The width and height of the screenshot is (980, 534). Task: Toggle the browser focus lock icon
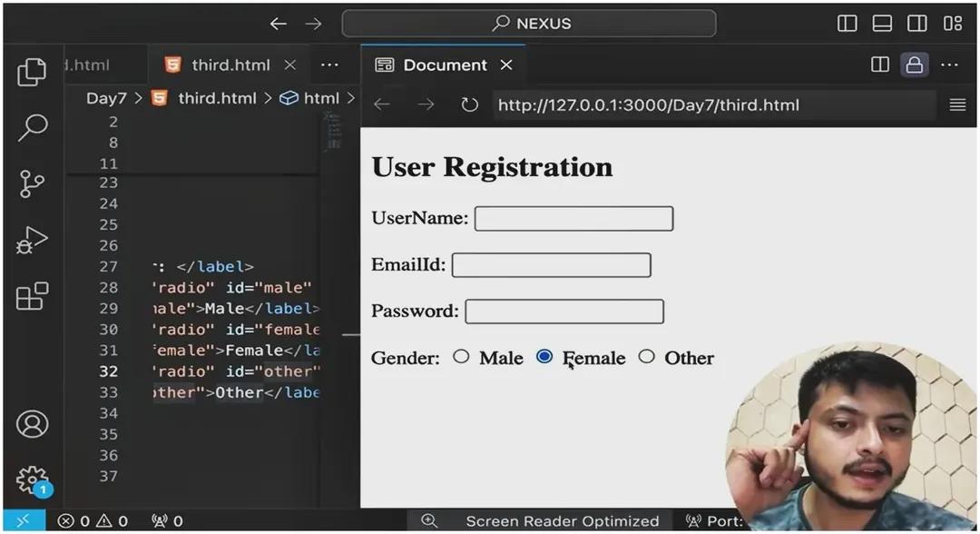(x=914, y=64)
